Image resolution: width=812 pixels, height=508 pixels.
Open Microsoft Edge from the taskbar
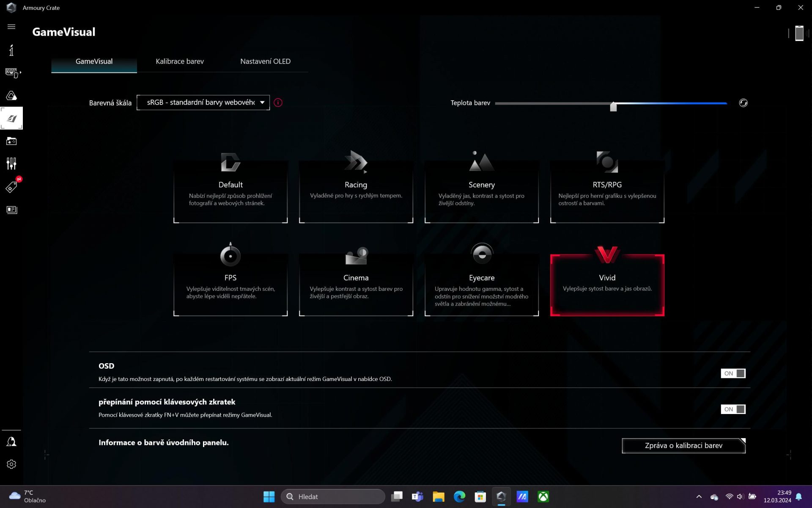pos(459,497)
